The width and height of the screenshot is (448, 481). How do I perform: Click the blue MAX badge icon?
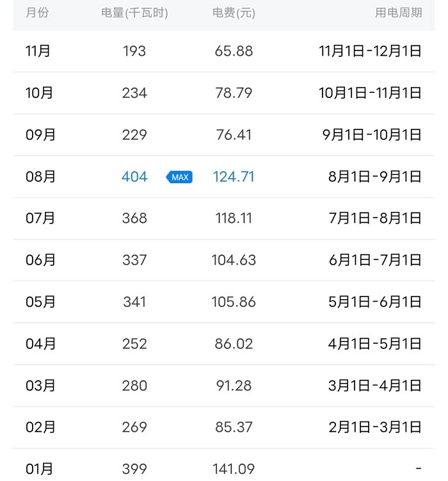[180, 177]
